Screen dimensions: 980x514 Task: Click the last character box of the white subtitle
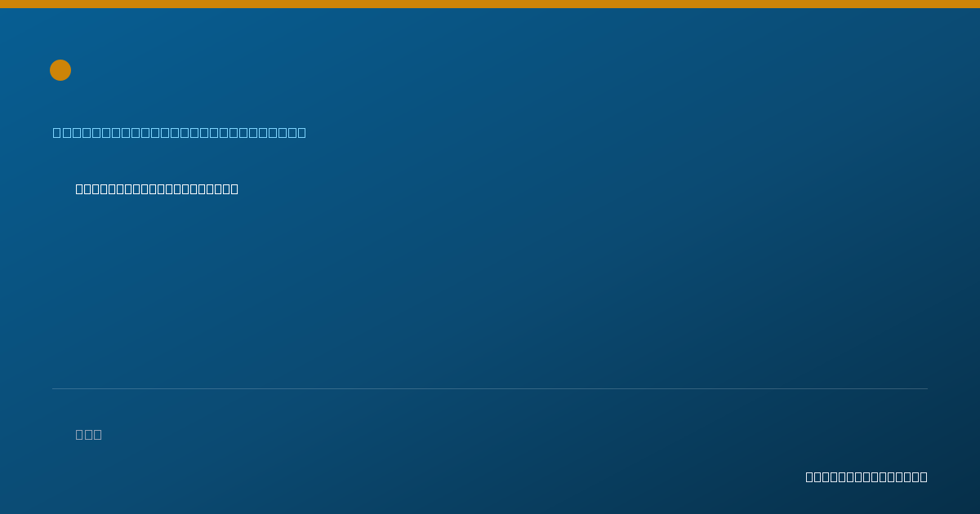pyautogui.click(x=234, y=188)
